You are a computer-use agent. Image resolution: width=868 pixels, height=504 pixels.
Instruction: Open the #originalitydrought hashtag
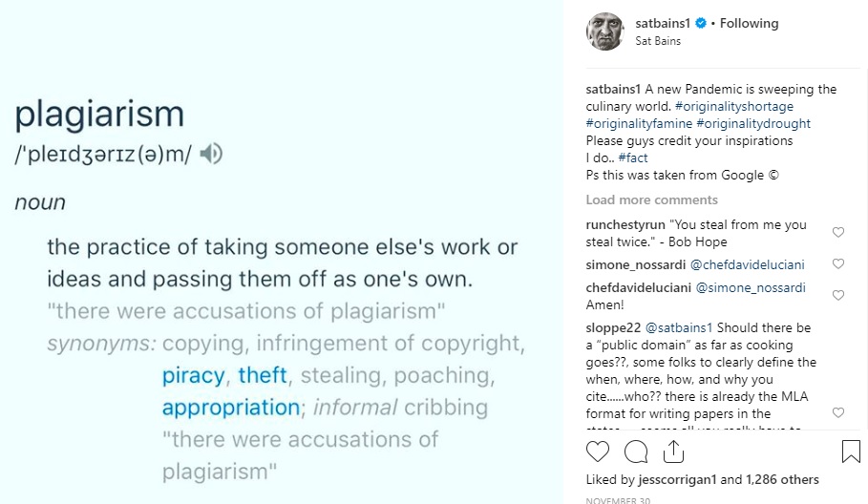pyautogui.click(x=753, y=123)
